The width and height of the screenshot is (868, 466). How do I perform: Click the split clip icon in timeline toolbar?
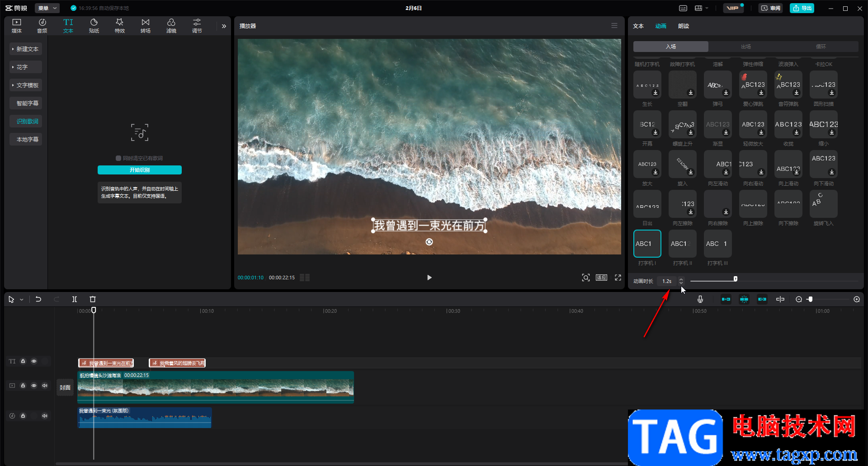[75, 299]
